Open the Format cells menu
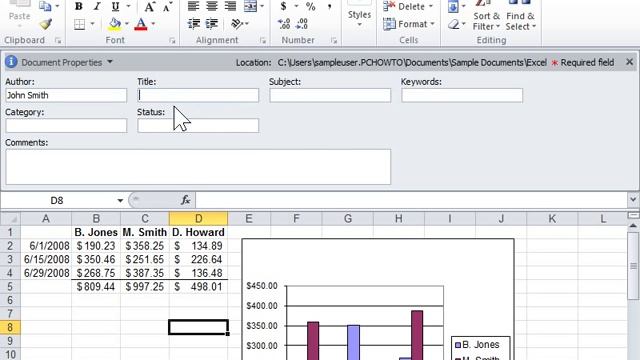The image size is (640, 360). [x=409, y=24]
